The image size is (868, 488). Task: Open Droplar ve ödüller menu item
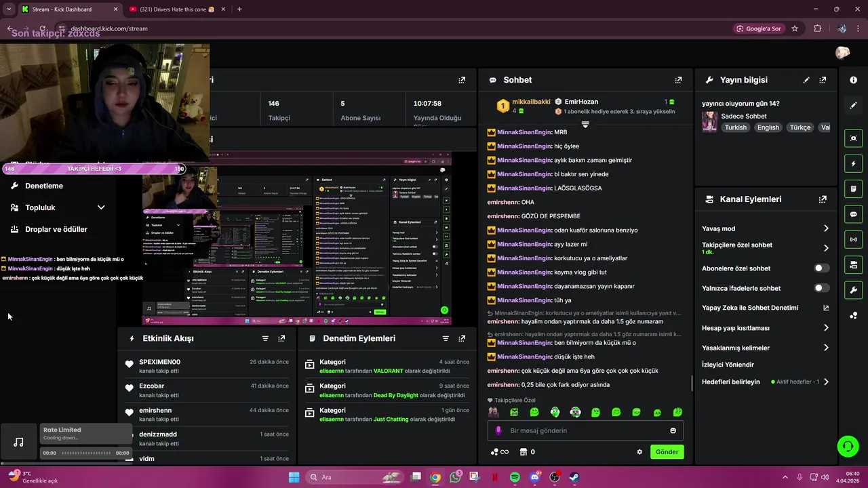(56, 229)
